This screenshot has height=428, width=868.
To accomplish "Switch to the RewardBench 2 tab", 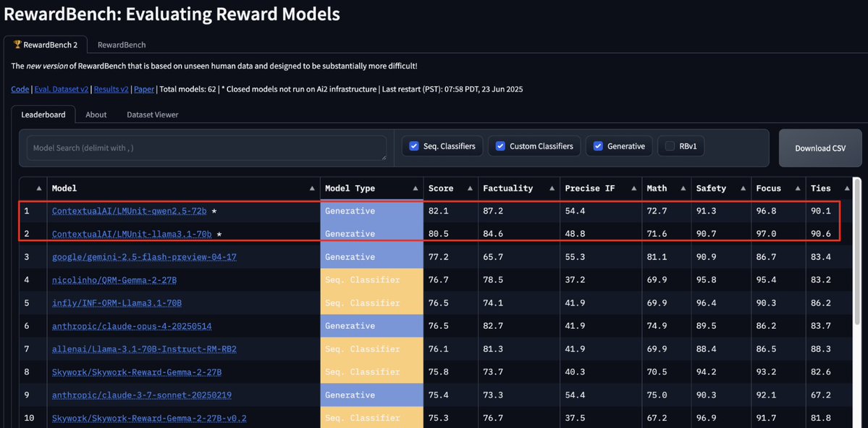I will pos(46,45).
